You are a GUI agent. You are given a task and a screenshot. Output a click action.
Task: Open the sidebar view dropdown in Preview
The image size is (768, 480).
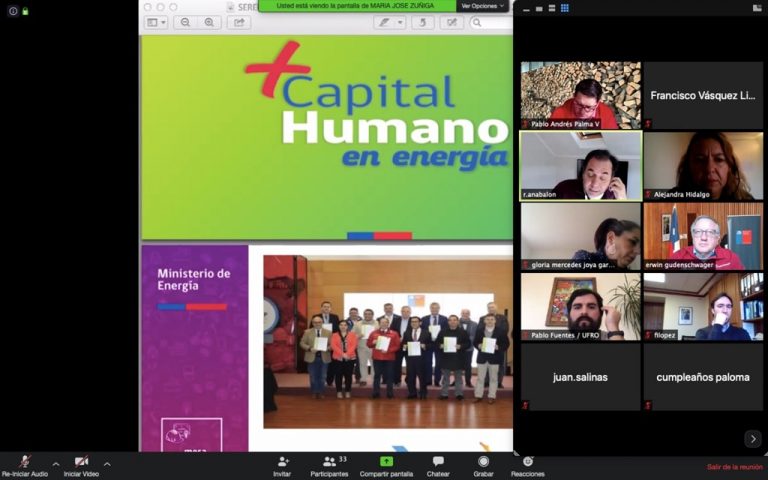tap(156, 23)
